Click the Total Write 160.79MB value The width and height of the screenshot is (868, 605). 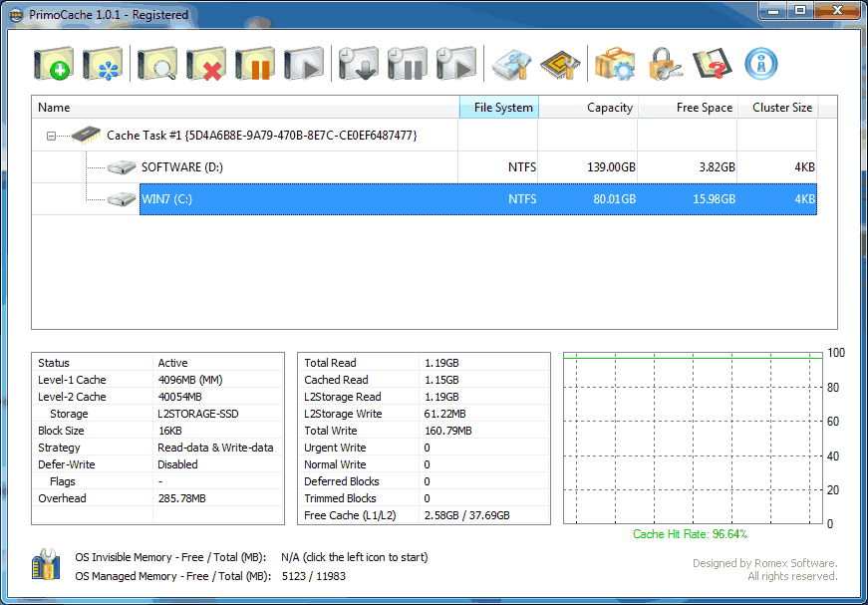click(x=447, y=431)
